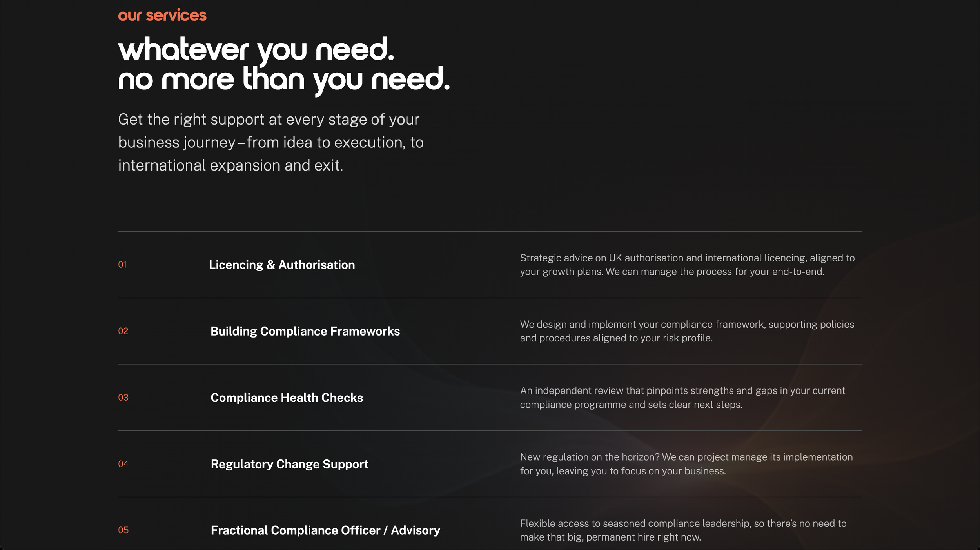
Task: Click 'no more than you need' heading line
Action: (x=284, y=80)
